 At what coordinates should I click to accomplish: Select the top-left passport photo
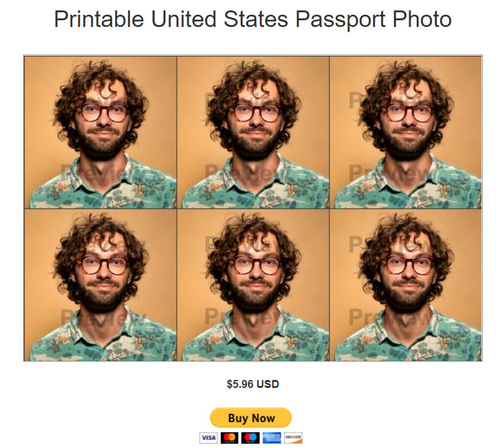pyautogui.click(x=100, y=132)
